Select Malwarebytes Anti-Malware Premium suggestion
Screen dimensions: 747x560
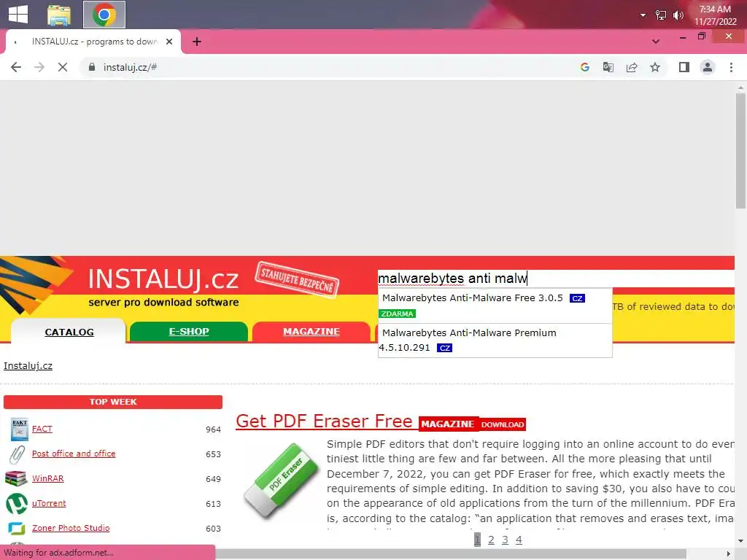pos(495,340)
